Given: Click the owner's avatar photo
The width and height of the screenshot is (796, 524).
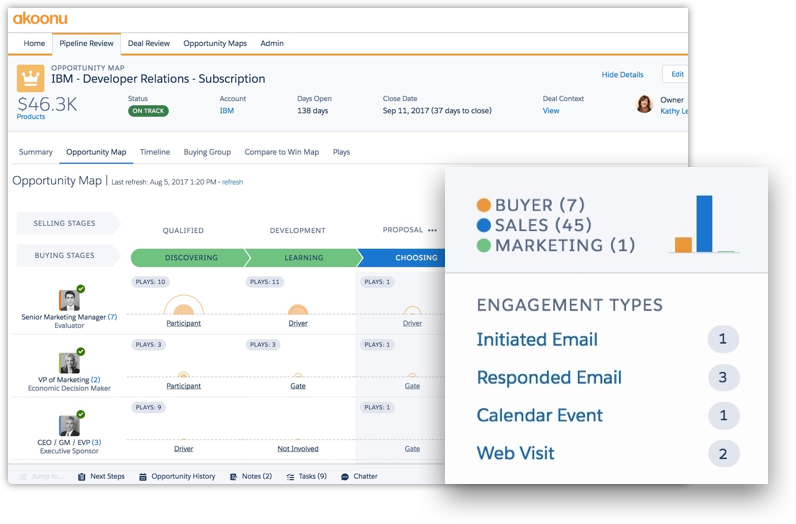Looking at the screenshot, I should pyautogui.click(x=644, y=104).
